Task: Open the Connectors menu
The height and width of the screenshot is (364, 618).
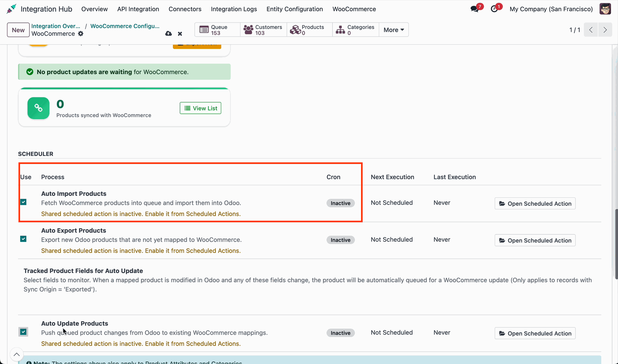Action: click(x=185, y=9)
